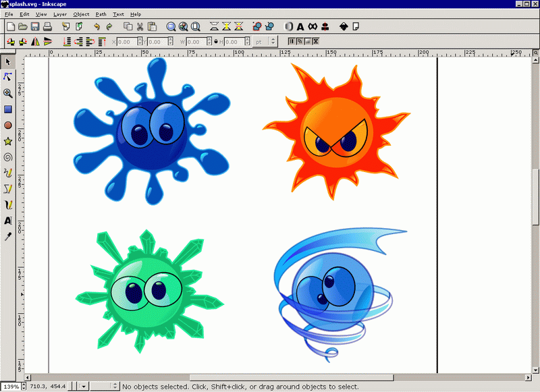Toggle the second transform-affect button after units
This screenshot has width=540, height=392.
300,41
